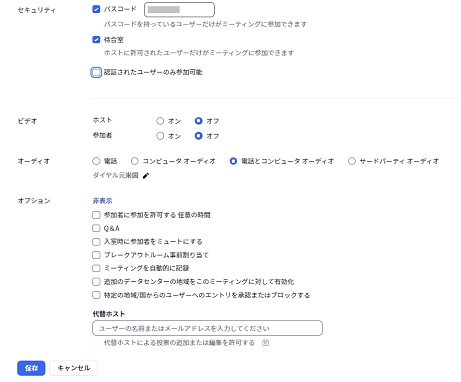Viewport: 461px width, 382px height.
Task: Enable ミーティングを自動的に記録 checkbox
Action: pos(96,268)
